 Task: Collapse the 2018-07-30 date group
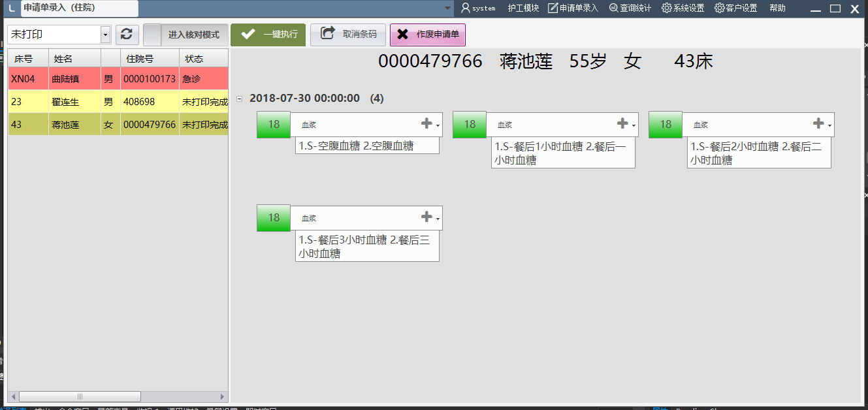coord(239,99)
